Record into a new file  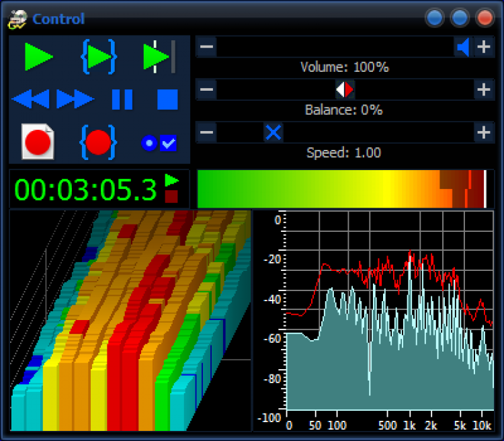(38, 142)
